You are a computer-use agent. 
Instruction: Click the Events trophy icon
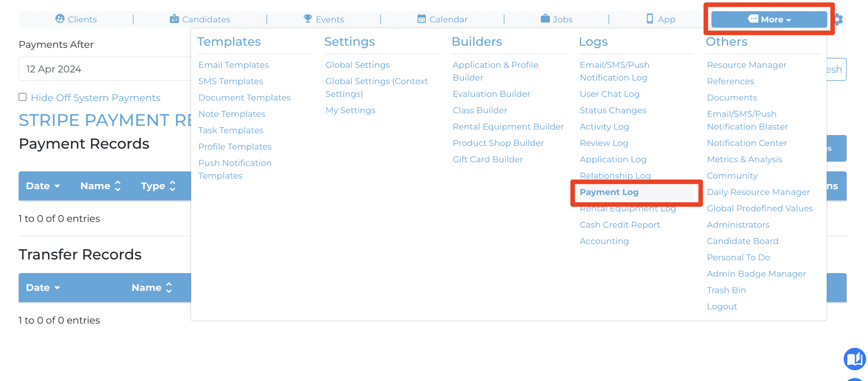[307, 19]
